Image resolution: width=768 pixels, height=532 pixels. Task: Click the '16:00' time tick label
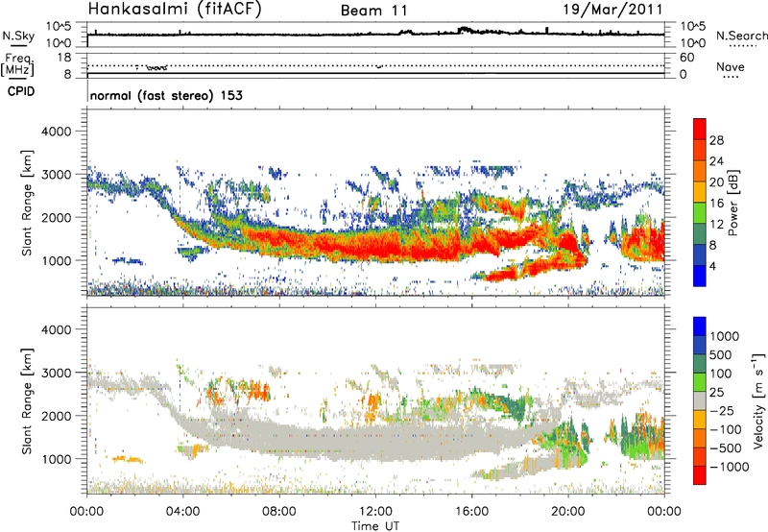point(471,512)
